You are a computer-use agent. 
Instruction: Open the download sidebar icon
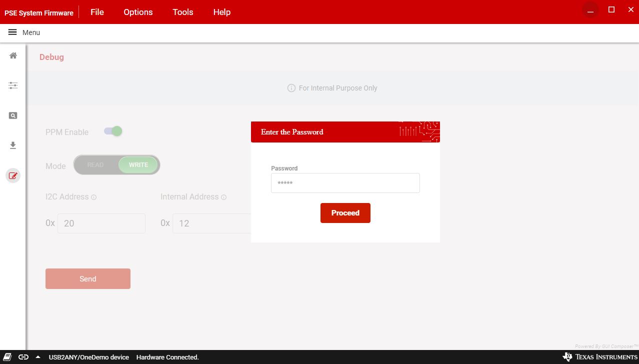click(13, 145)
